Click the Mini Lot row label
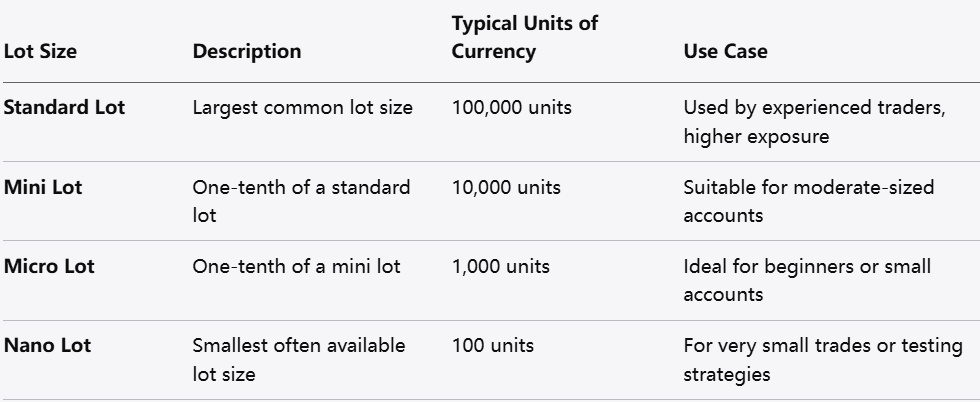980x402 pixels. [43, 187]
